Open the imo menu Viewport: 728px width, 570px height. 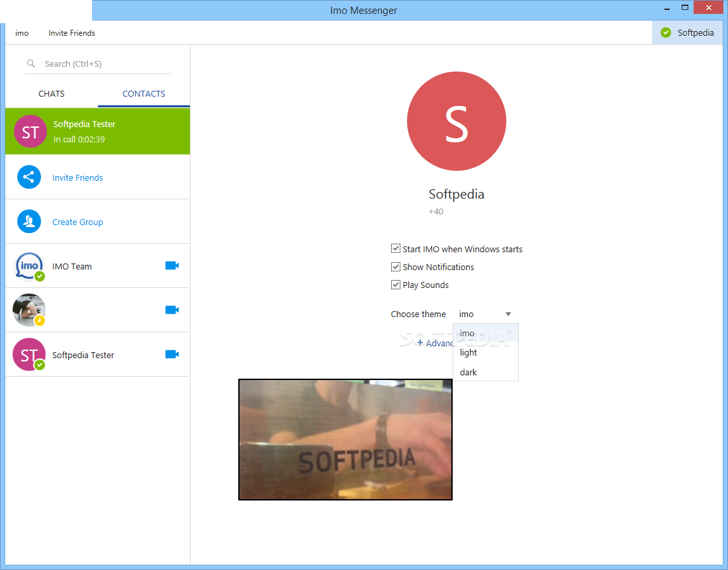tap(22, 33)
